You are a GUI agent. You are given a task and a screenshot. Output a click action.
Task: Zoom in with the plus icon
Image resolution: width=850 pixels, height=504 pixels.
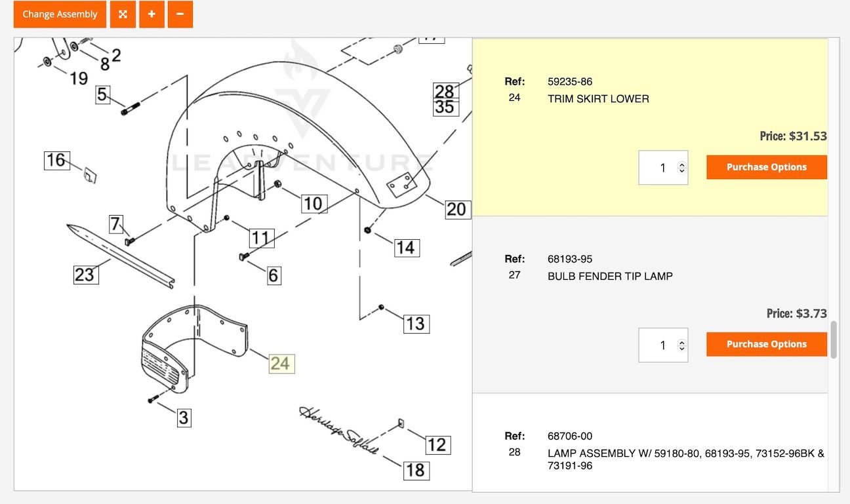152,14
